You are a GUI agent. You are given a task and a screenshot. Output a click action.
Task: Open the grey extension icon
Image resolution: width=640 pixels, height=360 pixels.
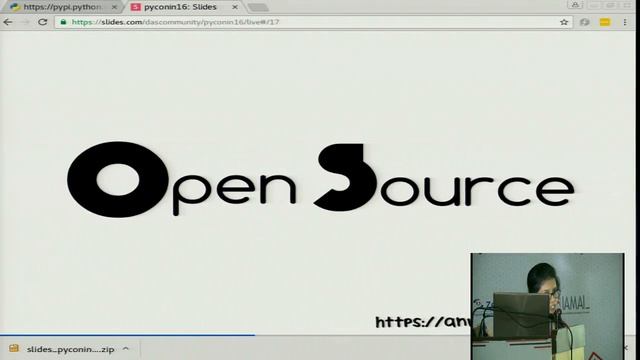[x=584, y=22]
